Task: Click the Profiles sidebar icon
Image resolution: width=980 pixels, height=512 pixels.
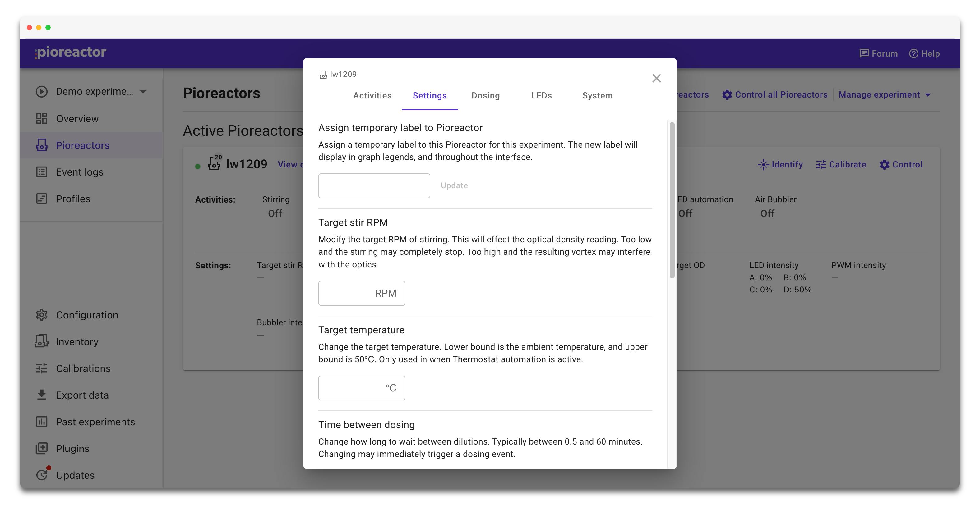Action: pyautogui.click(x=41, y=199)
